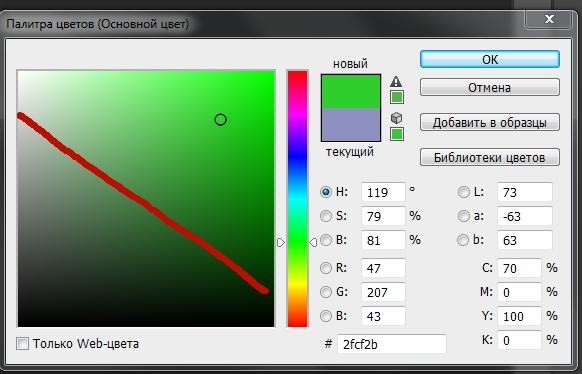
Task: Select the in-gamut color swatch below warning triangle
Action: tap(397, 98)
